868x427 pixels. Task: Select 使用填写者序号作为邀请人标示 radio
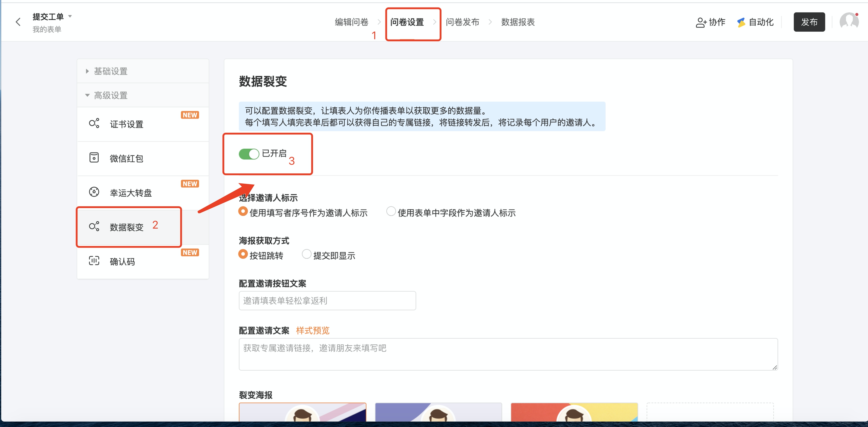point(242,212)
